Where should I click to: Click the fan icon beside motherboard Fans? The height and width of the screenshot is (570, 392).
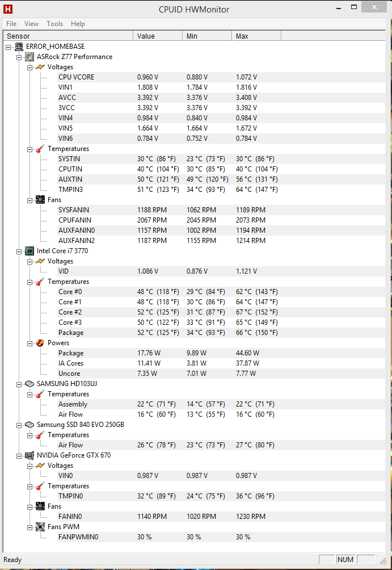point(40,200)
